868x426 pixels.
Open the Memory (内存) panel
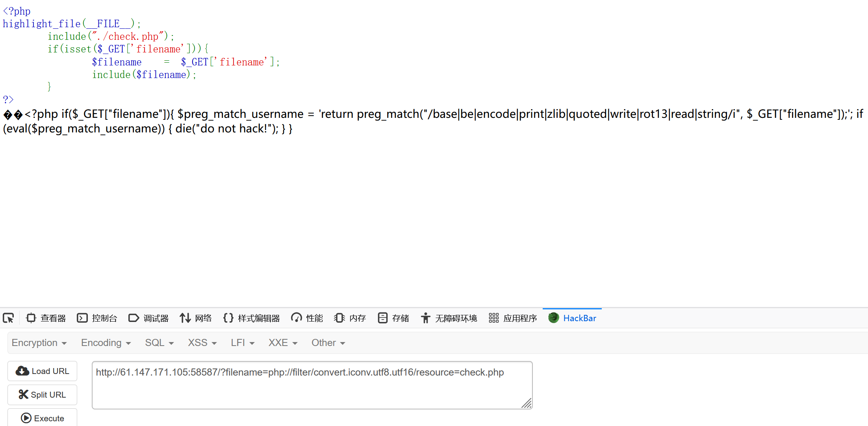tap(350, 318)
